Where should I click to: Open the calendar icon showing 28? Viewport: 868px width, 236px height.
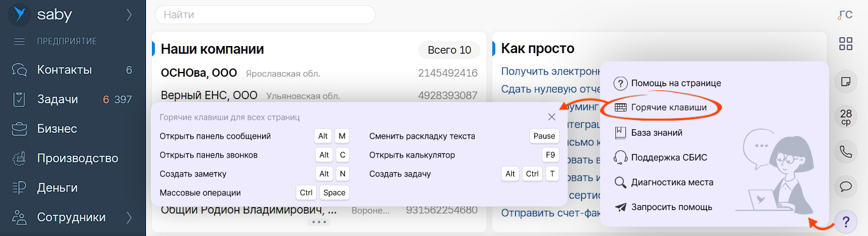click(846, 117)
